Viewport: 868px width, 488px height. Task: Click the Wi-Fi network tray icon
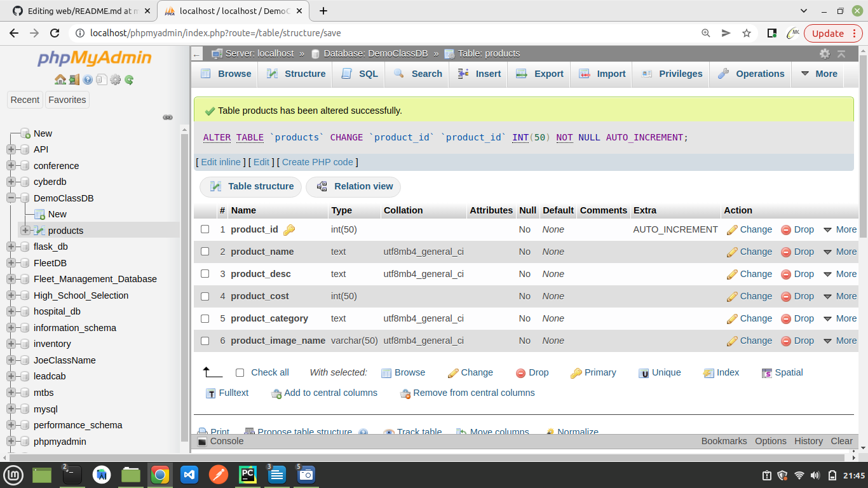click(799, 475)
